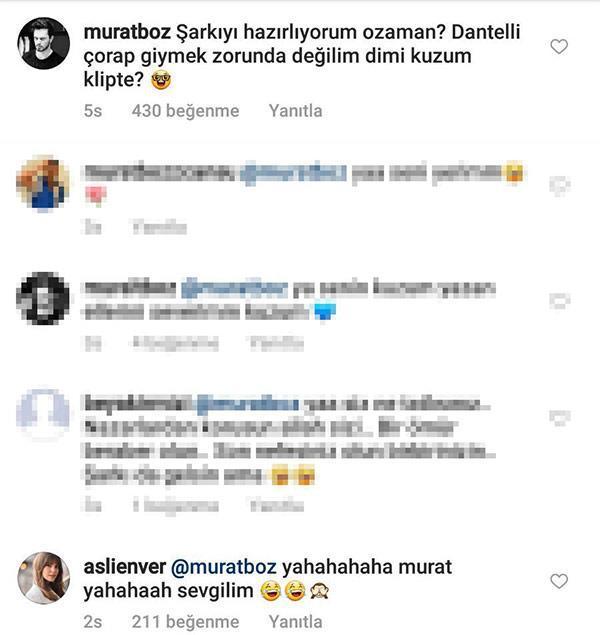Open the default gray placeholder avatar

pos(43,413)
